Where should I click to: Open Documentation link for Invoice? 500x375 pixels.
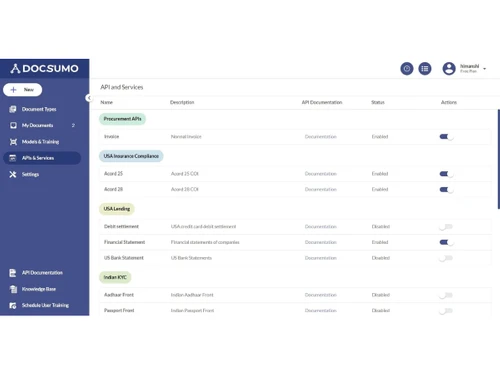321,137
